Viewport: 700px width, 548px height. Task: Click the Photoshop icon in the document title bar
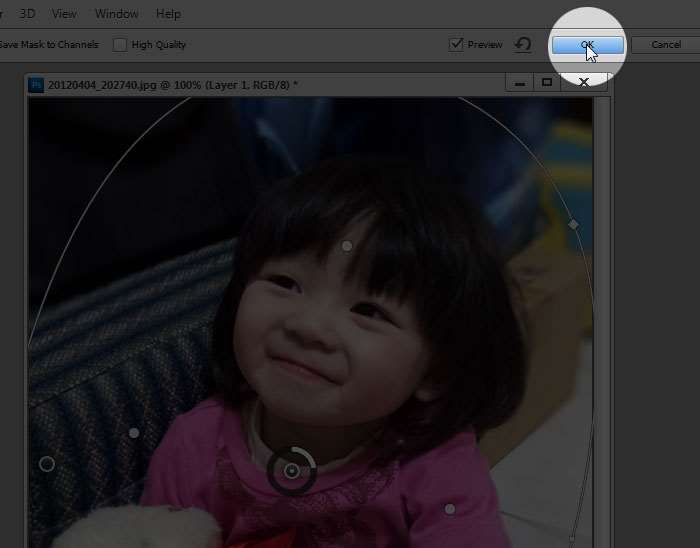(x=36, y=85)
